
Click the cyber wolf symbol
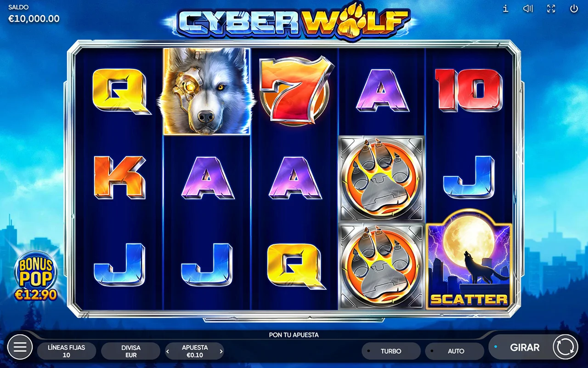pos(207,91)
